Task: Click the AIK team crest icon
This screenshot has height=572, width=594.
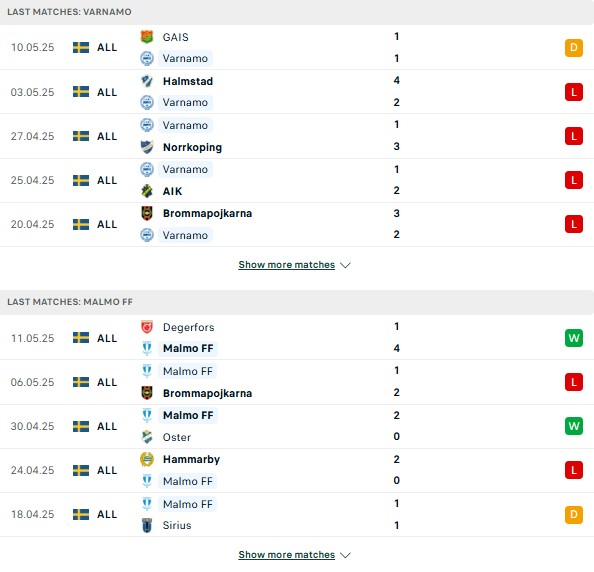Action: [x=147, y=191]
